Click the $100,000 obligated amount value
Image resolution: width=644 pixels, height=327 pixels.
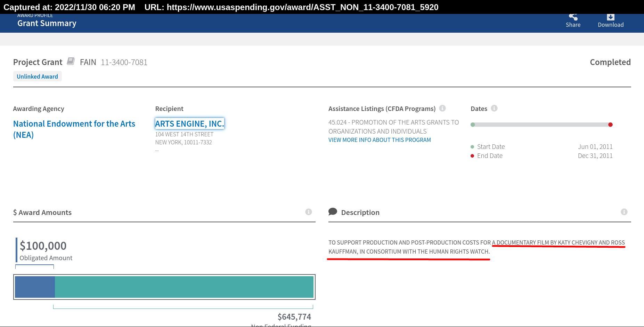click(x=43, y=246)
